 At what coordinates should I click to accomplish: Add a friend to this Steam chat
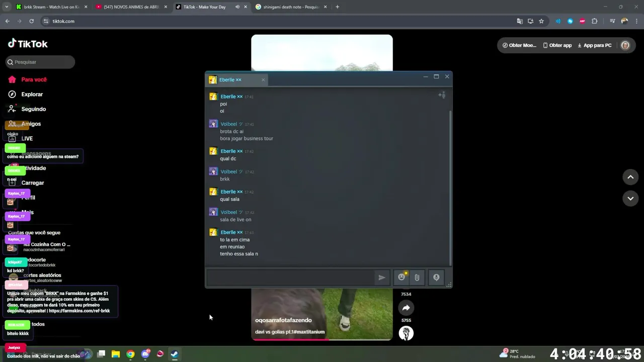coord(442,95)
